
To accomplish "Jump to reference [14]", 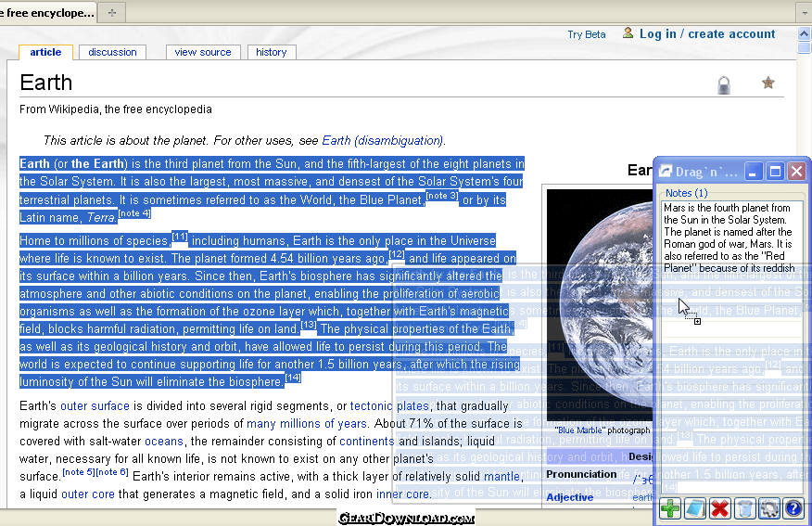I will click(293, 378).
